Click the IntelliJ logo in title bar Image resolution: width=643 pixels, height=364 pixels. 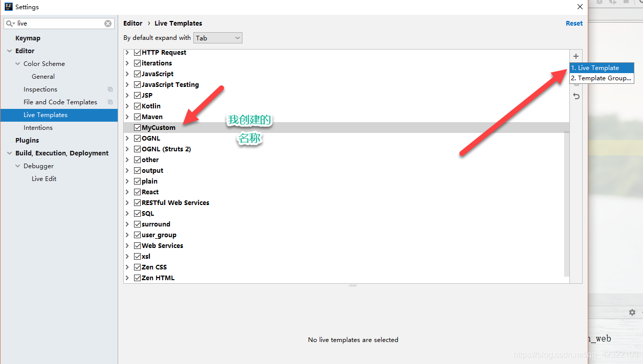[x=8, y=7]
